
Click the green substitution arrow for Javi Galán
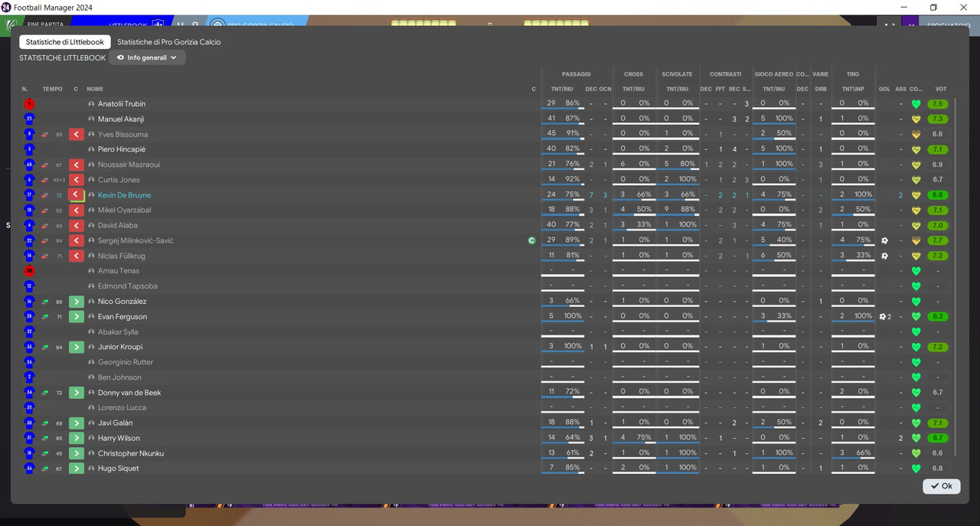click(x=76, y=423)
